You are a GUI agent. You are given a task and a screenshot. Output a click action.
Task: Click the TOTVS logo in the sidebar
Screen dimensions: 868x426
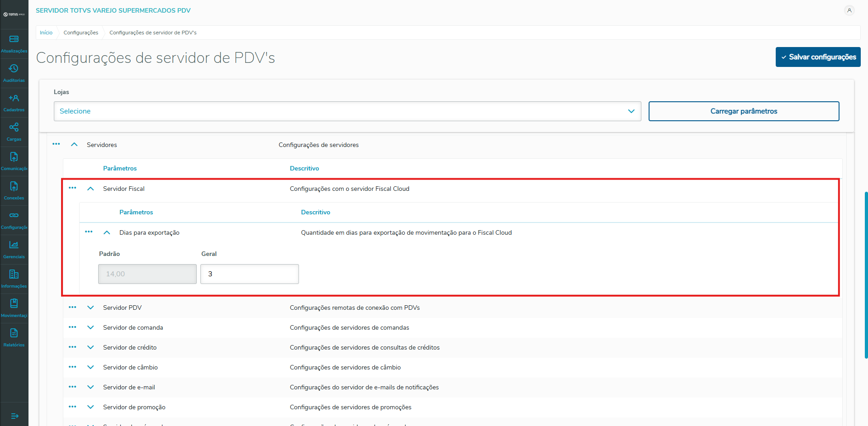point(14,14)
